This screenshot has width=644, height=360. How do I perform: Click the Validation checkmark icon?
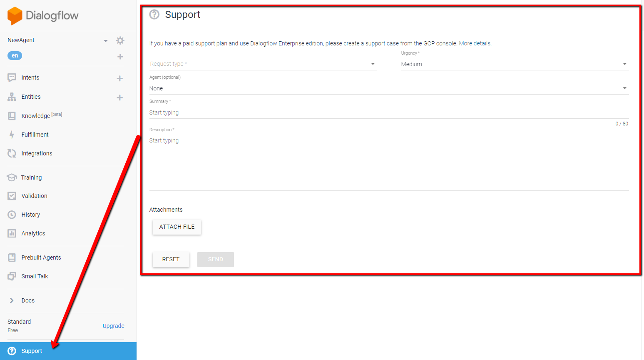click(12, 196)
